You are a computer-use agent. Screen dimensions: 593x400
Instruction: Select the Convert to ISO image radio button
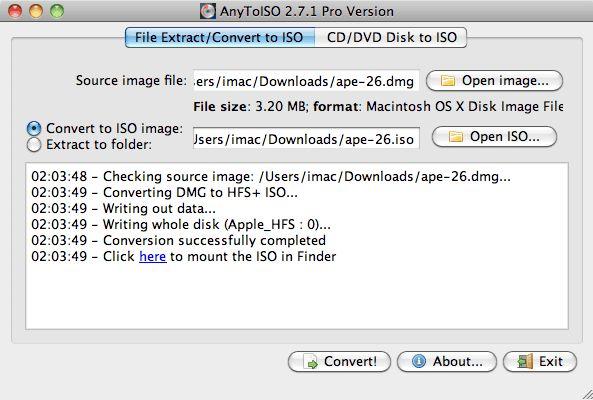pyautogui.click(x=34, y=129)
